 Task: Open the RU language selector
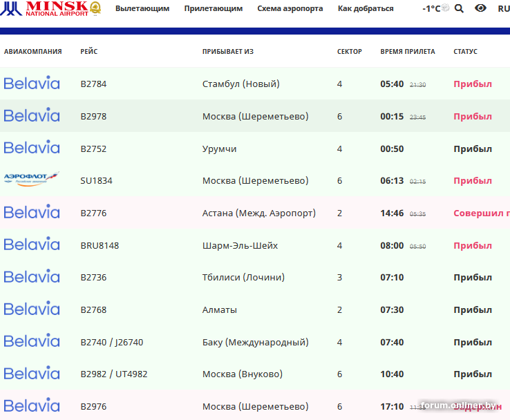pyautogui.click(x=504, y=9)
